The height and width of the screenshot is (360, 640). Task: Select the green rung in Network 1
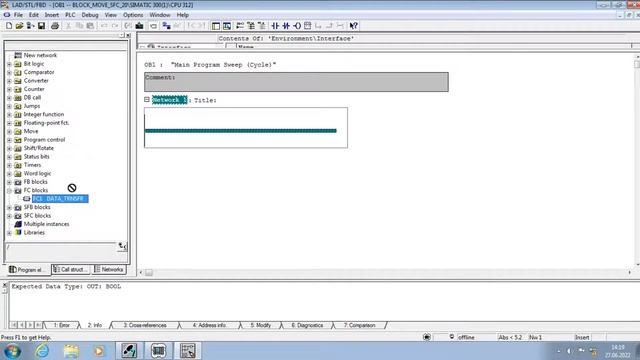coord(241,131)
